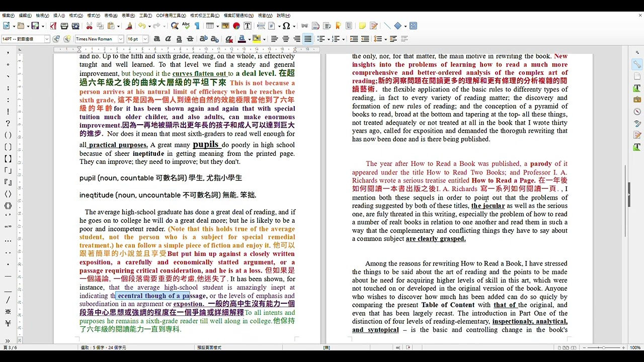Viewport: 644px width, 362px height.
Task: Expand Open recent files arrow
Action: tap(27, 26)
